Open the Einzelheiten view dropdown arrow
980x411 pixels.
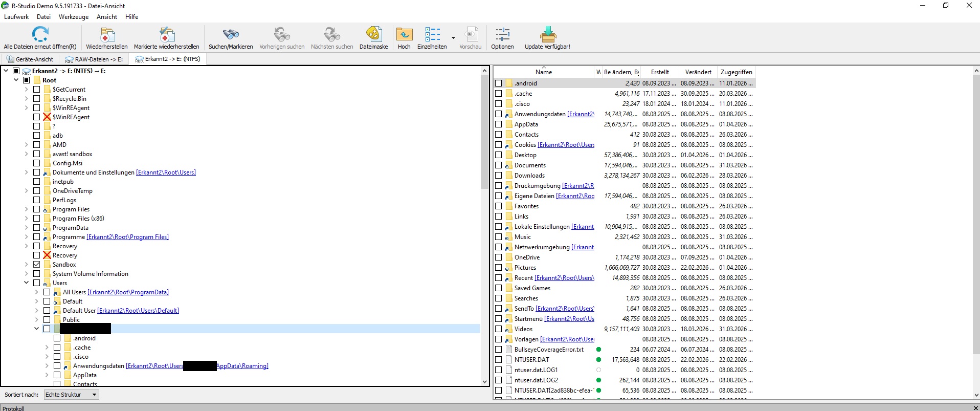click(453, 38)
